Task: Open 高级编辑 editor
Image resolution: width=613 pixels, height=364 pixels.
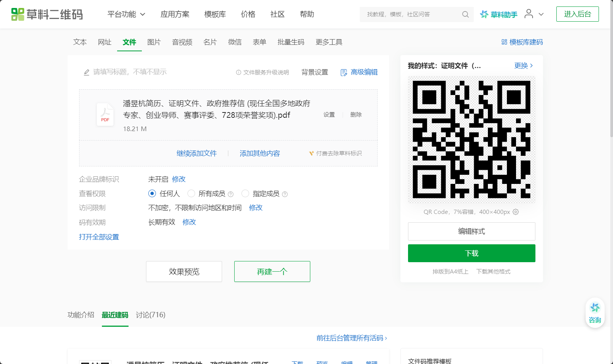Action: (359, 72)
